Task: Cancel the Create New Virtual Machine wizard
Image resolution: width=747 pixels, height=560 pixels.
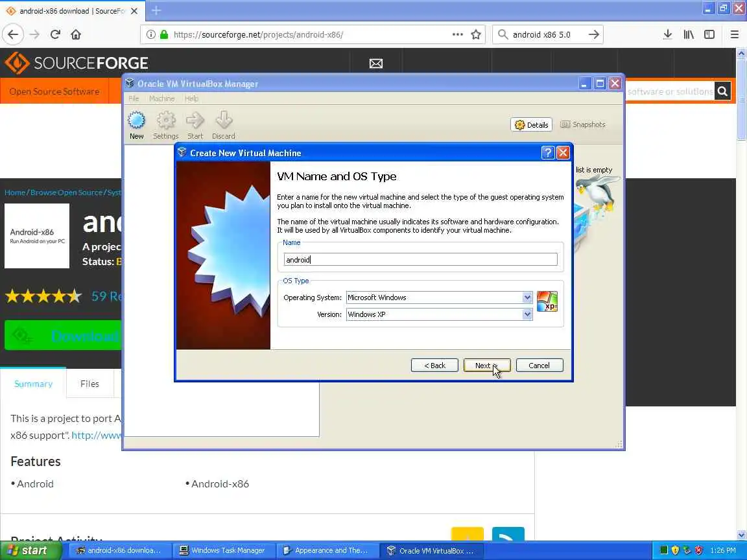Action: click(x=539, y=366)
